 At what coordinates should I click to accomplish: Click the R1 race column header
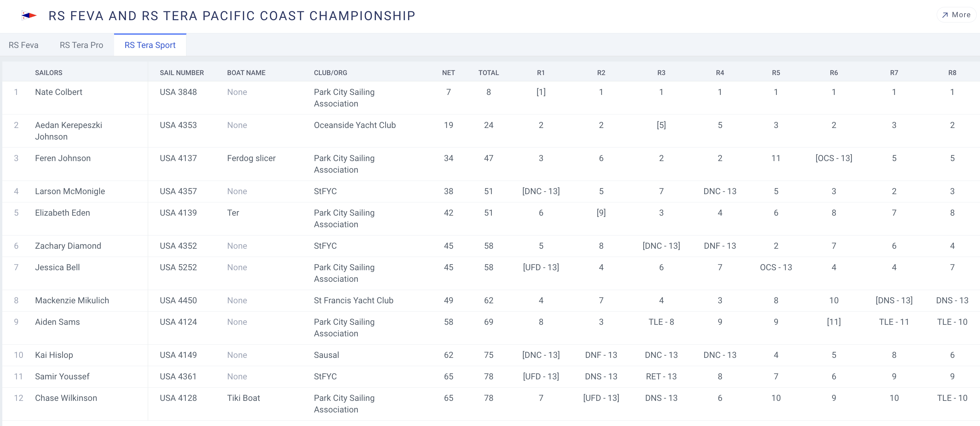click(541, 73)
